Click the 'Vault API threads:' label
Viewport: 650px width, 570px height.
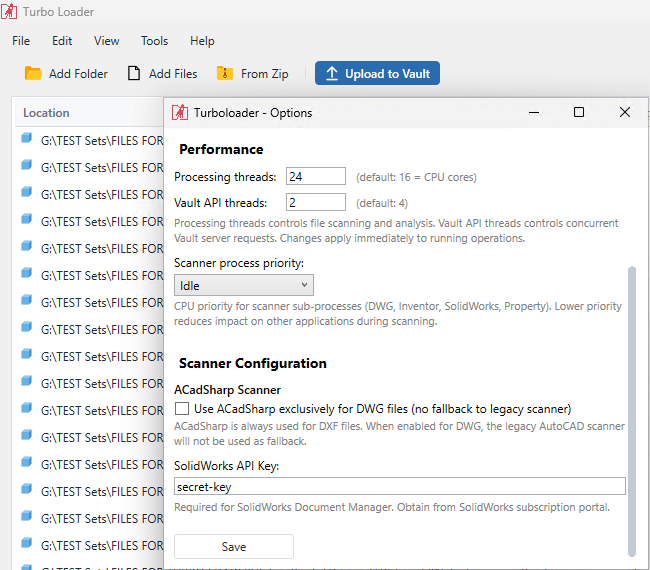pos(221,203)
